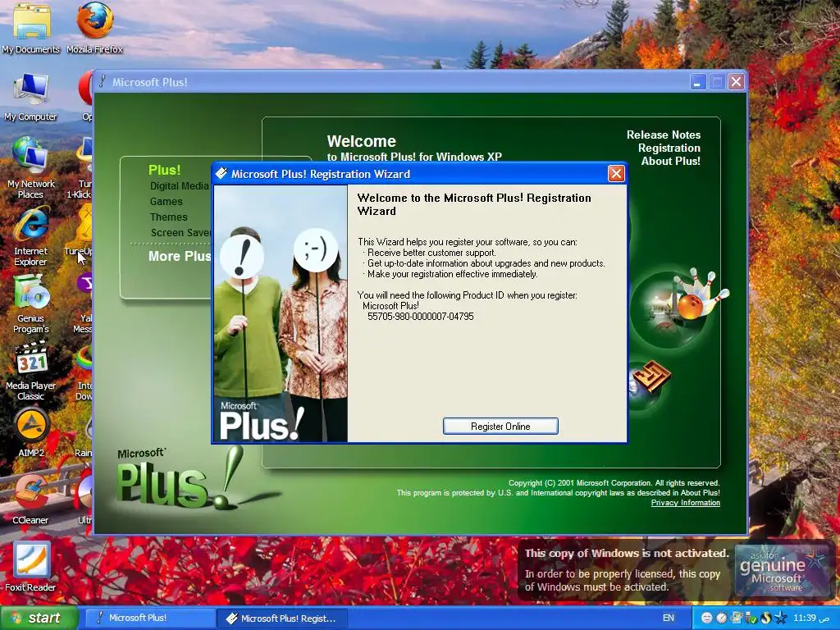Open the My Network Places icon
The width and height of the screenshot is (840, 630).
click(30, 168)
